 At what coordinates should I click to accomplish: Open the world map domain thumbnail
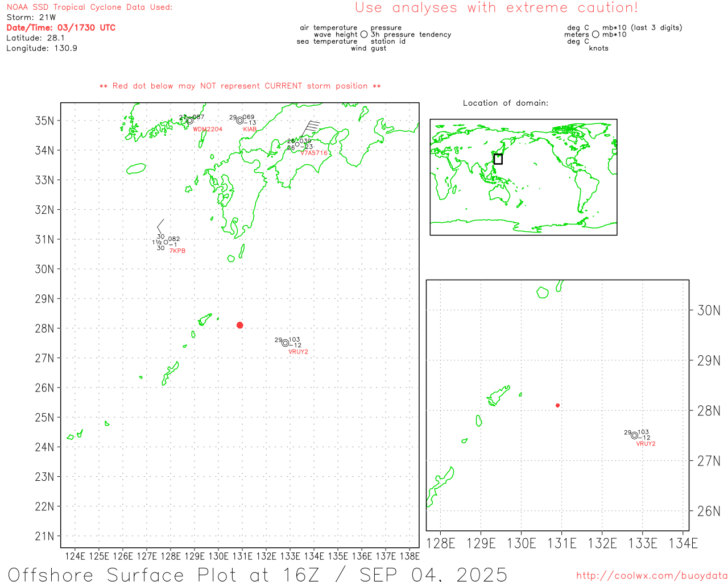pos(523,177)
